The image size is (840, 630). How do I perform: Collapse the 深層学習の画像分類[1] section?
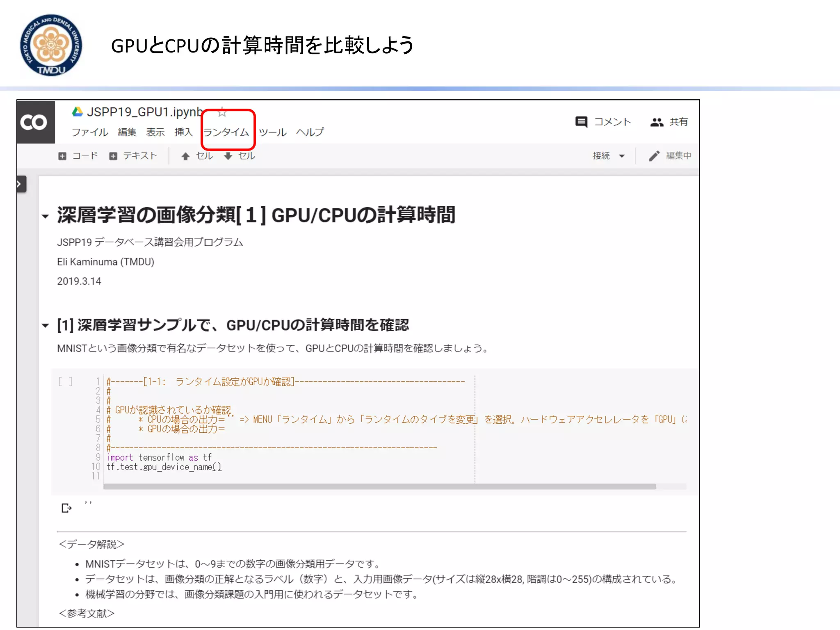click(45, 216)
